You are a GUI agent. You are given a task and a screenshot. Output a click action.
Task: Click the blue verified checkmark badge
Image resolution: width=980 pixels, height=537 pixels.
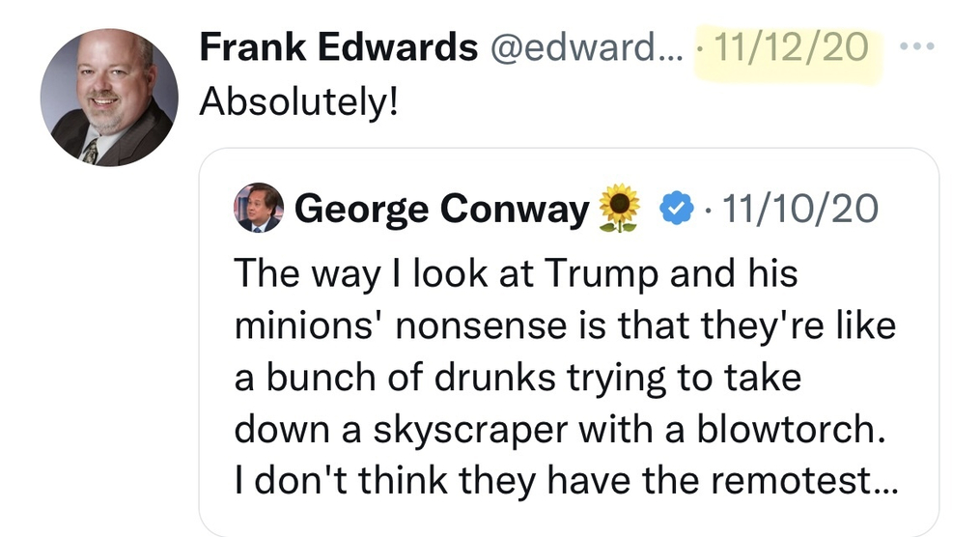(677, 209)
